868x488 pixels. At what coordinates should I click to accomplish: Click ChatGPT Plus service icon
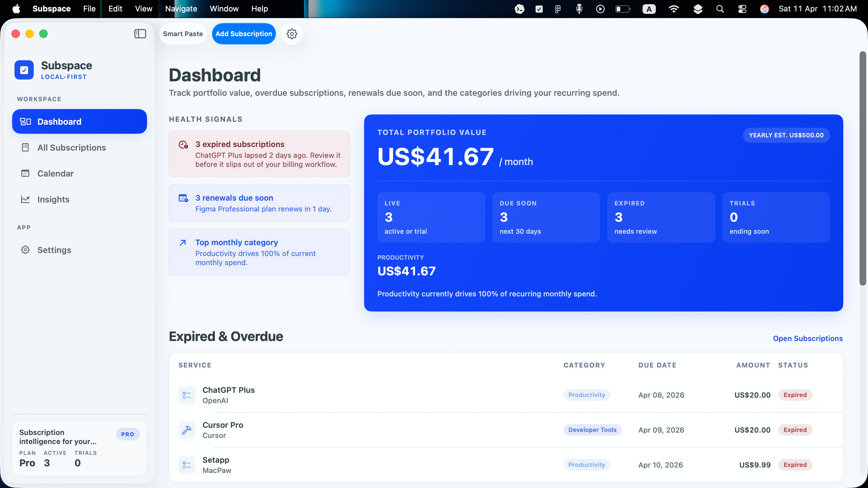187,395
